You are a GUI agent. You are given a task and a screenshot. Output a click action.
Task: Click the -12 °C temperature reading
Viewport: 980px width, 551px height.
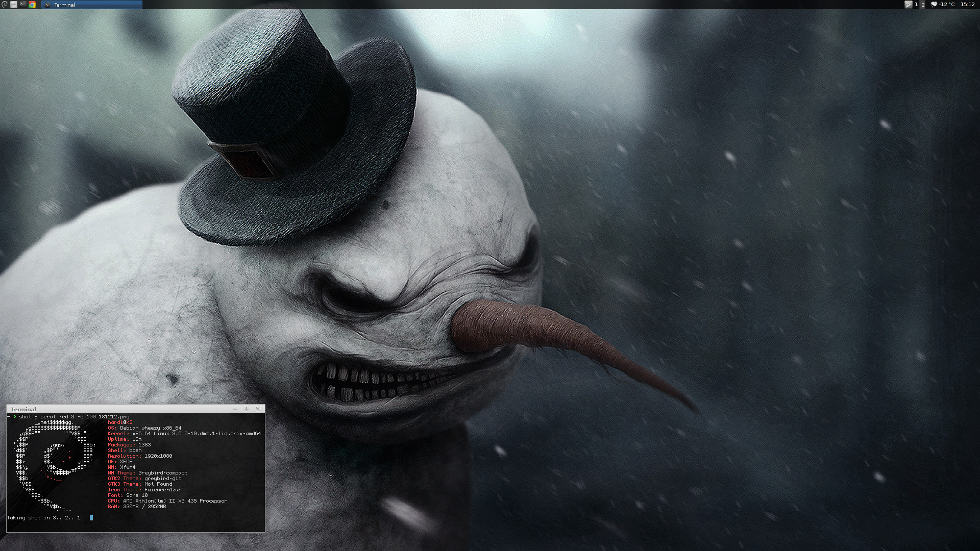click(947, 5)
